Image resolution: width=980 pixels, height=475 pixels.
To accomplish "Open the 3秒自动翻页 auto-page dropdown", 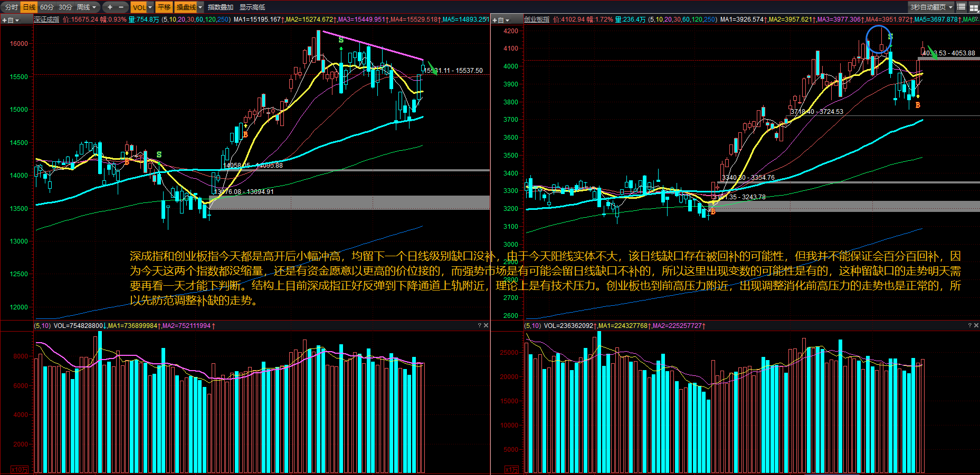I will pyautogui.click(x=931, y=7).
